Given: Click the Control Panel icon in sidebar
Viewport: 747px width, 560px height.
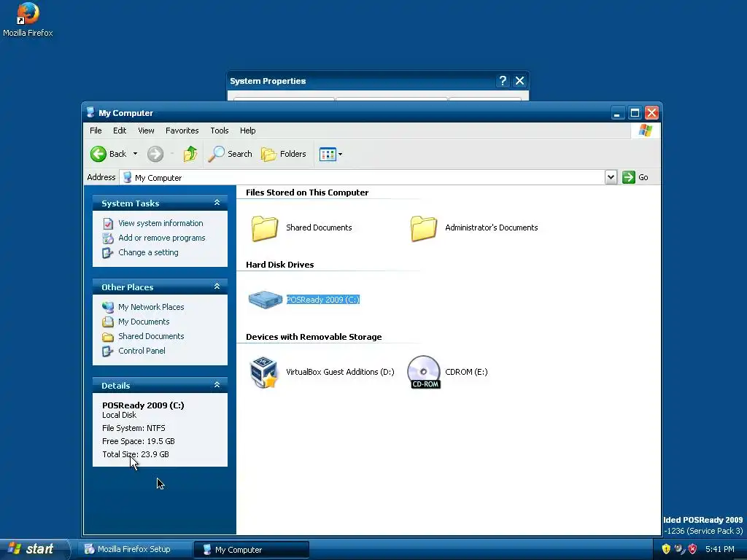Looking at the screenshot, I should (108, 351).
